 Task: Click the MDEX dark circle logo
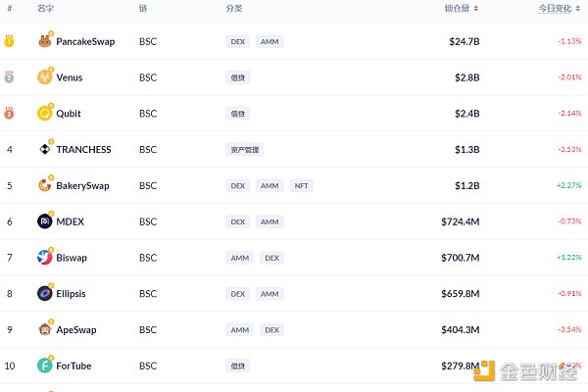[45, 221]
